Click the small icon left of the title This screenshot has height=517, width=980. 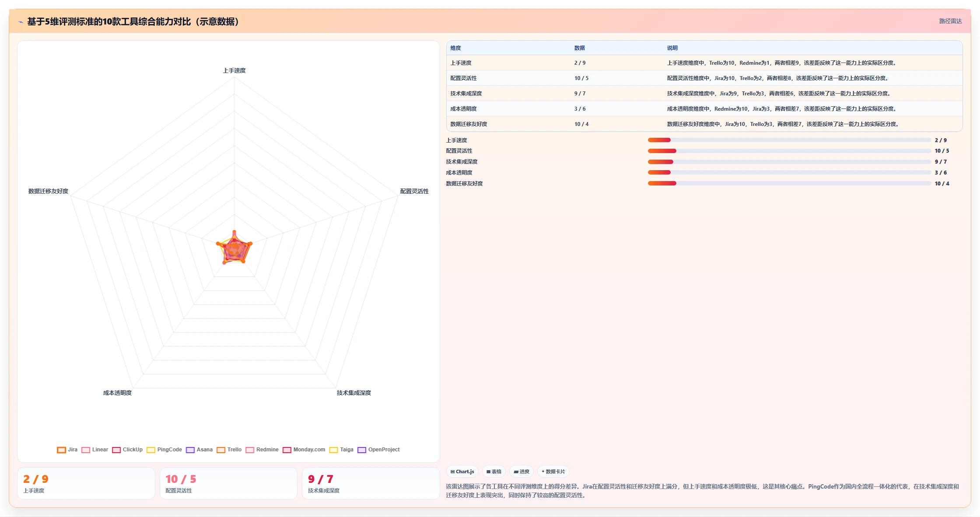(x=21, y=22)
